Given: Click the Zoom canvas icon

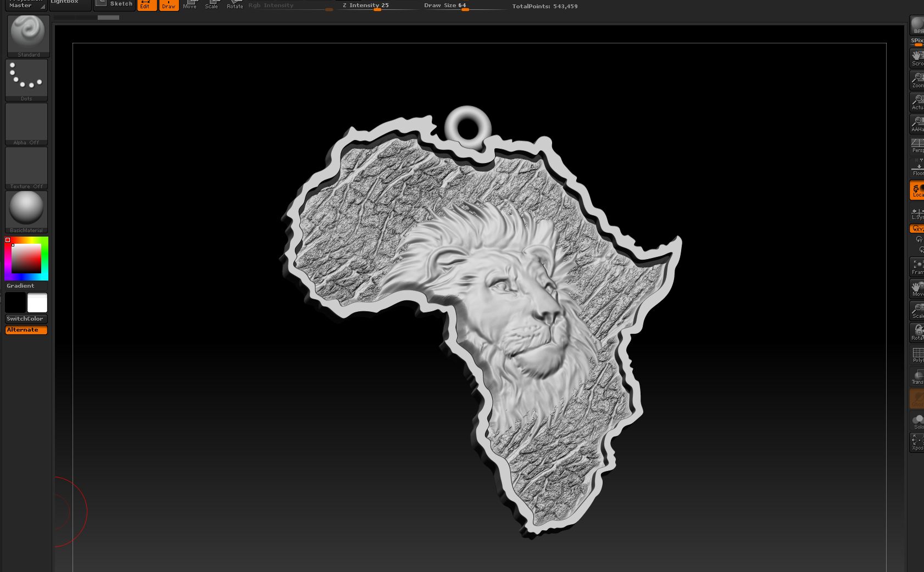Looking at the screenshot, I should point(917,80).
